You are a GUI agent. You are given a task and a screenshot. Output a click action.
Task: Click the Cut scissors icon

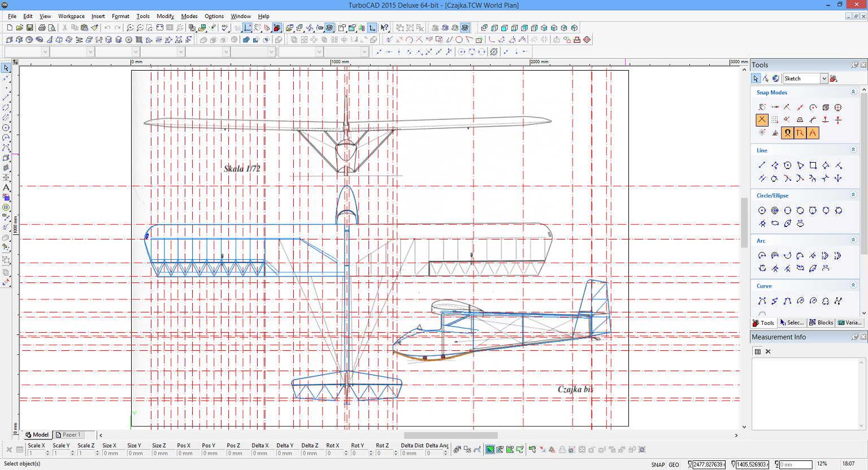64,28
